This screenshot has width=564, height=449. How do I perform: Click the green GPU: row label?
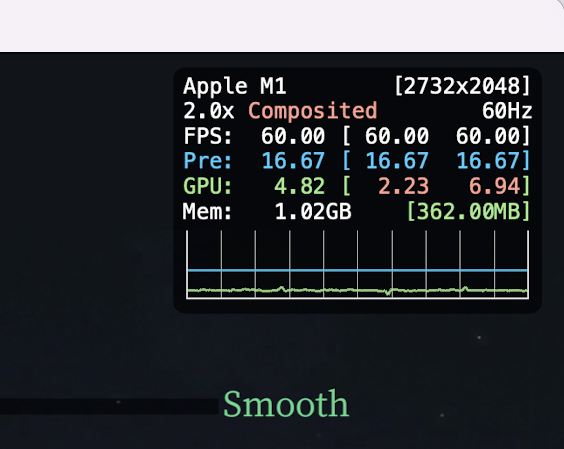208,186
